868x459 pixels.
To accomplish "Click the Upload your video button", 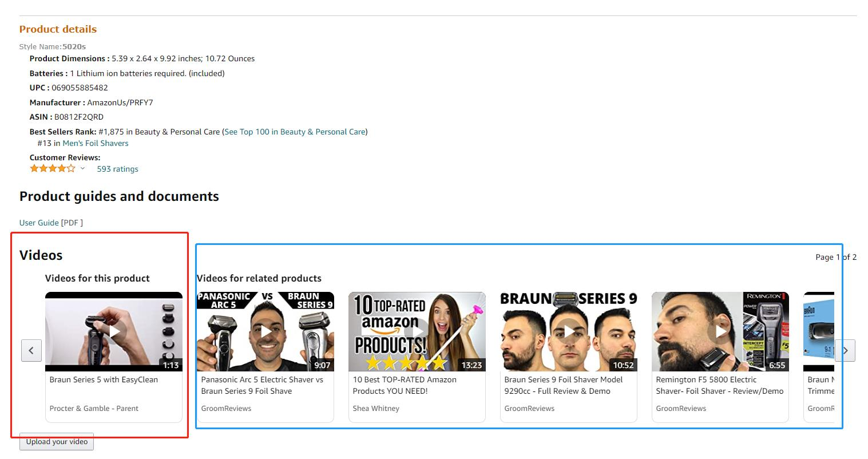I will coord(57,441).
